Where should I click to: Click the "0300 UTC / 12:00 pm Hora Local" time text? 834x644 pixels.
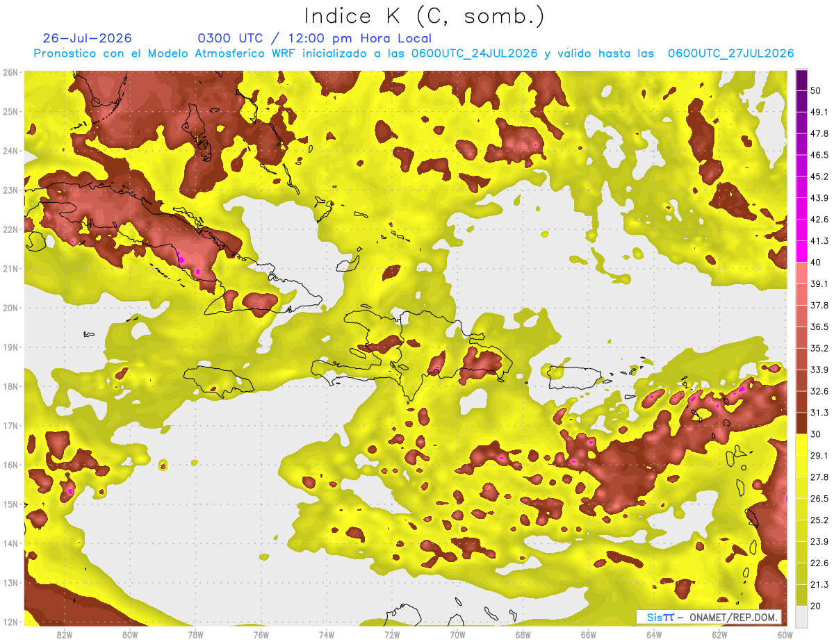pyautogui.click(x=315, y=38)
